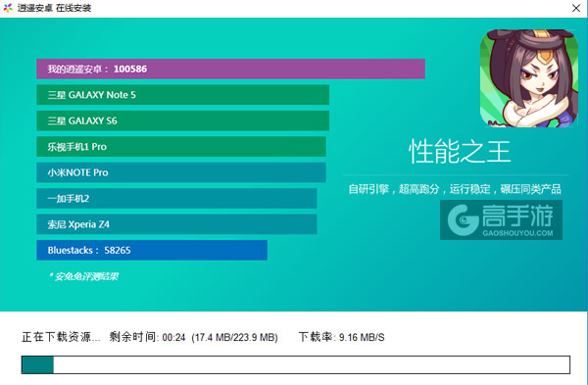This screenshot has height=385, width=588.
Task: Select the 我的逍遥安卓: 100586 bar
Action: pos(230,69)
